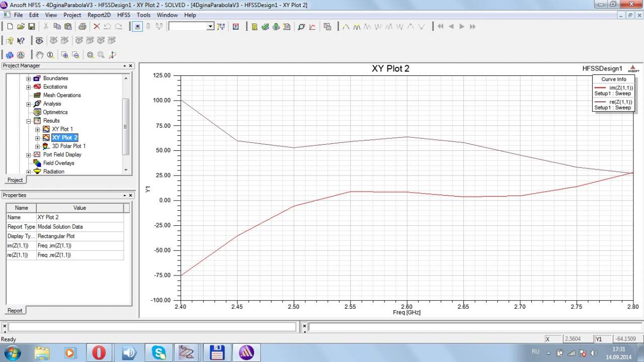Switch to the Report tab in Properties
644x362 pixels.
click(x=15, y=311)
